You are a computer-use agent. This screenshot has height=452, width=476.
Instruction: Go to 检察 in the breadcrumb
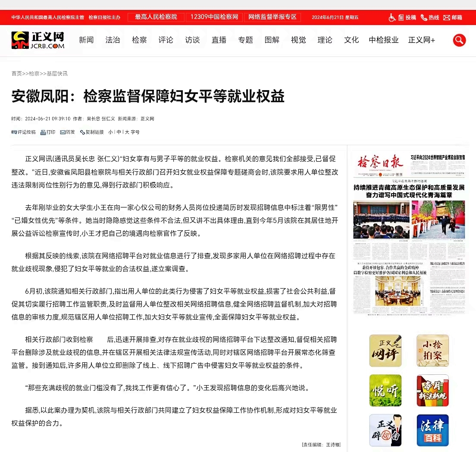coord(34,73)
